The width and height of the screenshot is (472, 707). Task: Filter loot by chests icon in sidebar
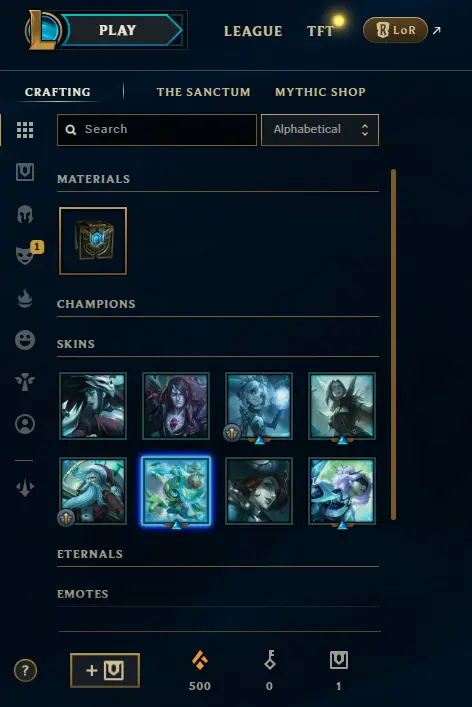(25, 172)
